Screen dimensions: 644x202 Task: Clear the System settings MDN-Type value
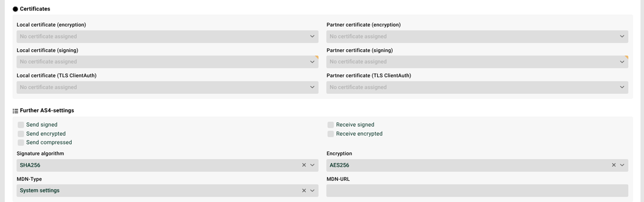(x=304, y=191)
